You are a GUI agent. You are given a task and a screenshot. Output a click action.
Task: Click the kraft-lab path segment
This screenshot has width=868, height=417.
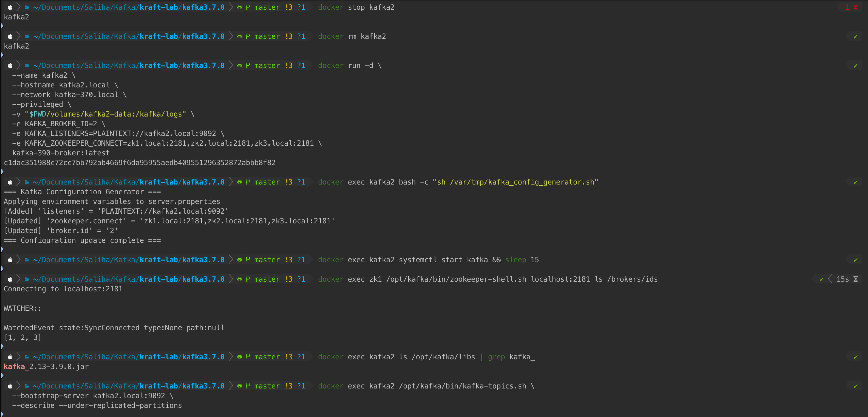coord(159,7)
